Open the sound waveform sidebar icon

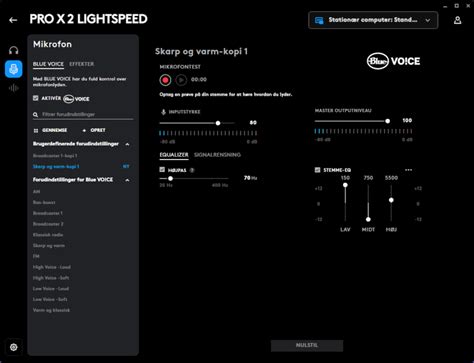click(14, 88)
